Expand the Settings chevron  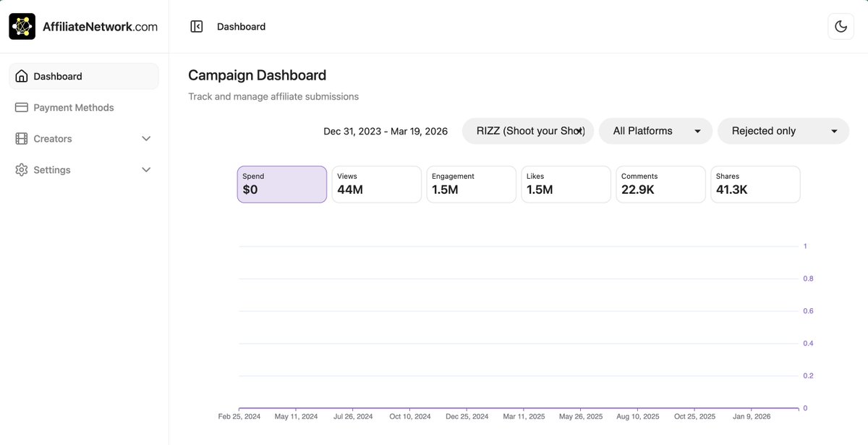pyautogui.click(x=146, y=169)
